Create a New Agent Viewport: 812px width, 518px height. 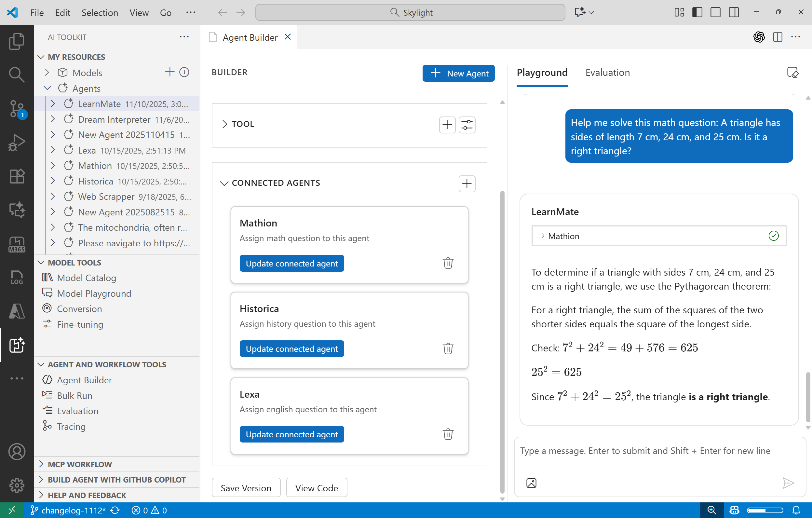458,73
